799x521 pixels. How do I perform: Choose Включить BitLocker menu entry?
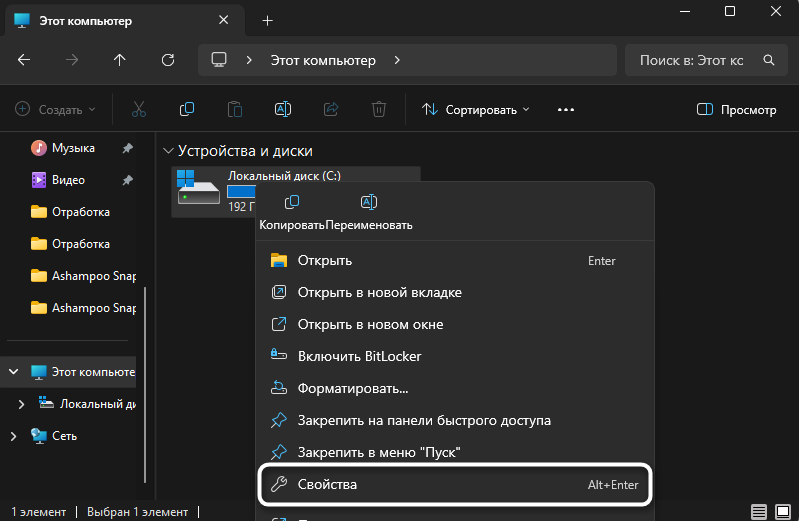pyautogui.click(x=359, y=356)
